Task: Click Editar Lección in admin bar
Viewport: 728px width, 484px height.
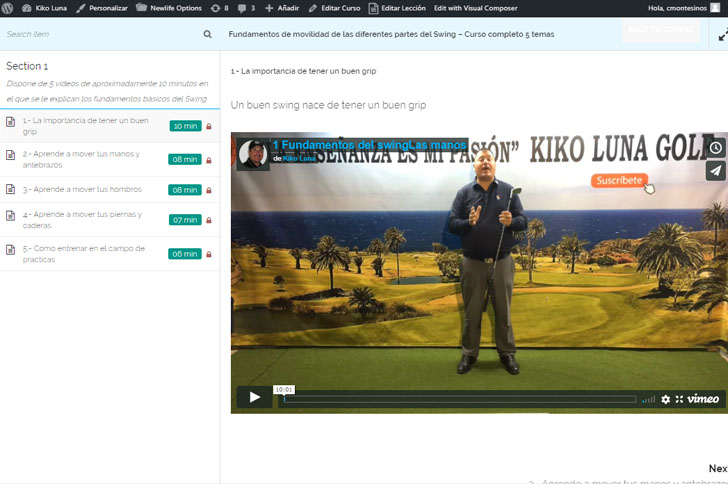Action: (397, 8)
